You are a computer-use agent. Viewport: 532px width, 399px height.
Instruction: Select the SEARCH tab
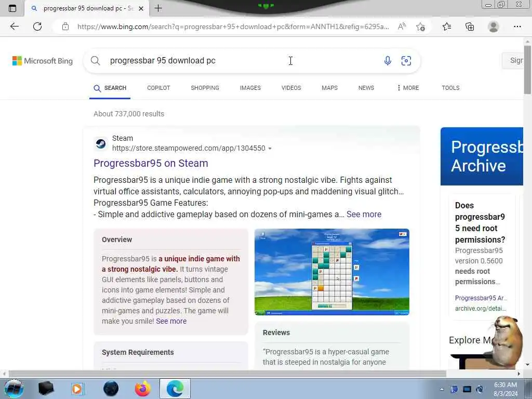(x=110, y=88)
